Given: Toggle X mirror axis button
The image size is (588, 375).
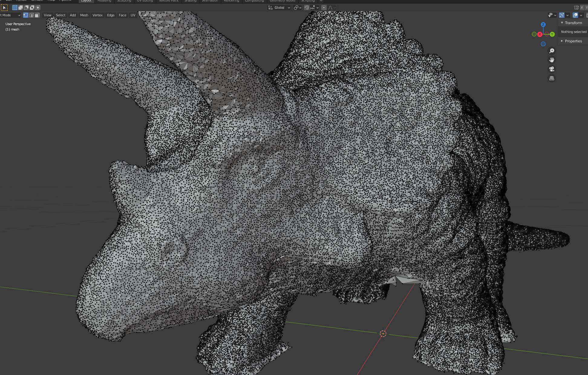Looking at the screenshot, I should [x=582, y=8].
